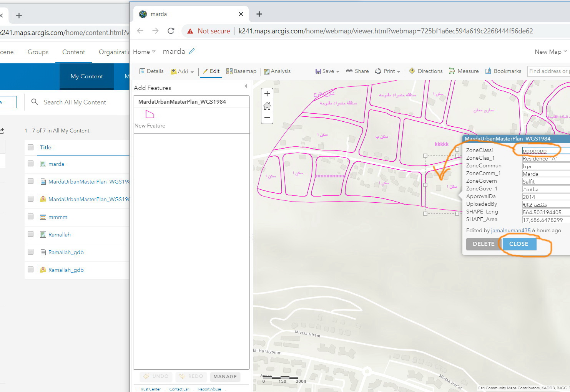This screenshot has height=392, width=570.
Task: Click the default extent home icon
Action: (267, 106)
